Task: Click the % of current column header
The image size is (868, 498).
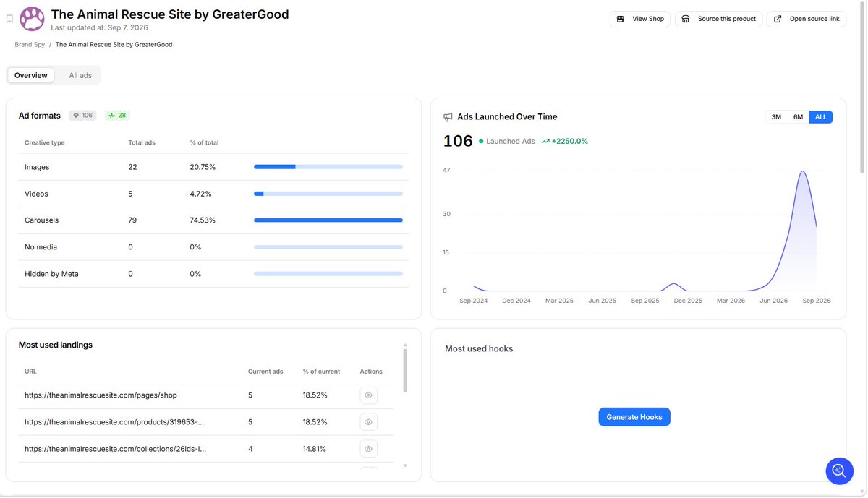Action: [x=321, y=372]
